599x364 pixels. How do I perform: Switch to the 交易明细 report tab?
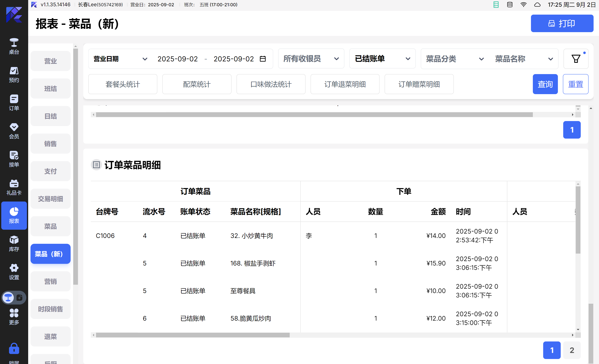click(x=50, y=199)
